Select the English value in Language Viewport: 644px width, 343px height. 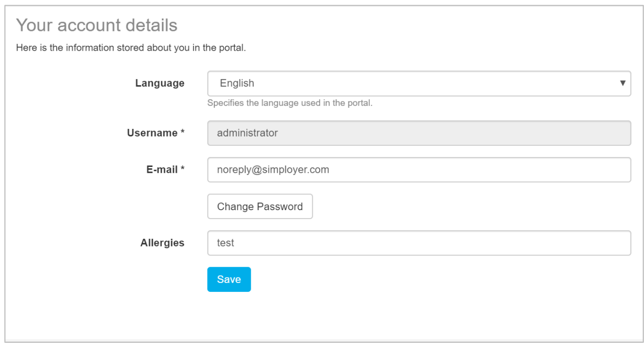coord(237,84)
